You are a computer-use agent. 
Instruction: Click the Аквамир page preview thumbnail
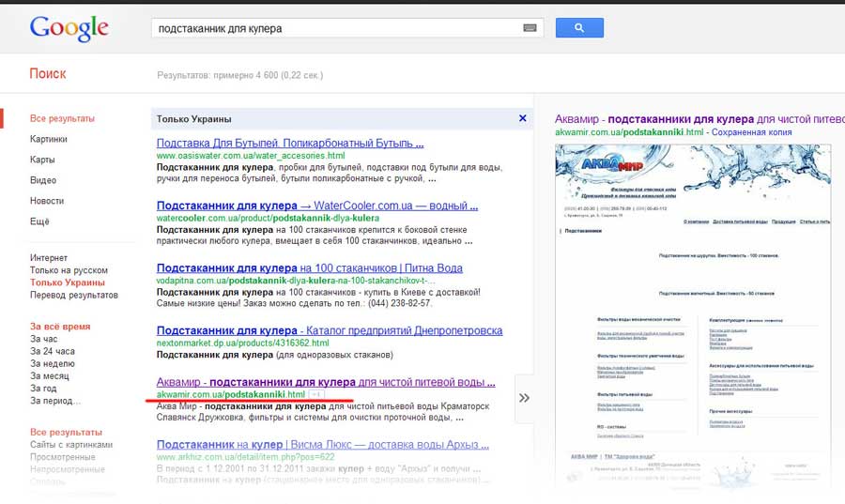tap(693, 317)
